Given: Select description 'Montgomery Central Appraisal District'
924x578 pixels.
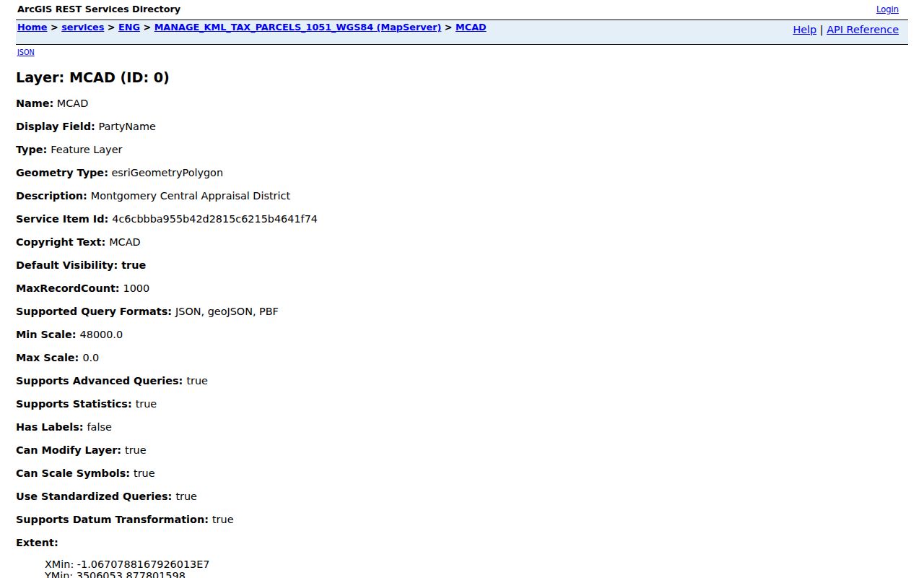Looking at the screenshot, I should 191,196.
